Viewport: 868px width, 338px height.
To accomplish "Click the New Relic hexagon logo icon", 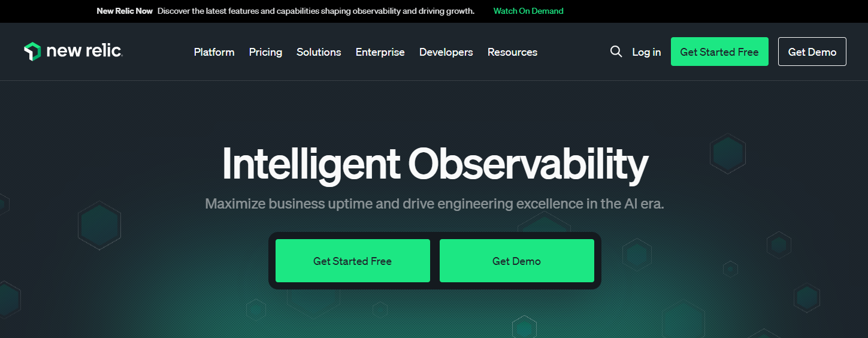I will tap(32, 52).
